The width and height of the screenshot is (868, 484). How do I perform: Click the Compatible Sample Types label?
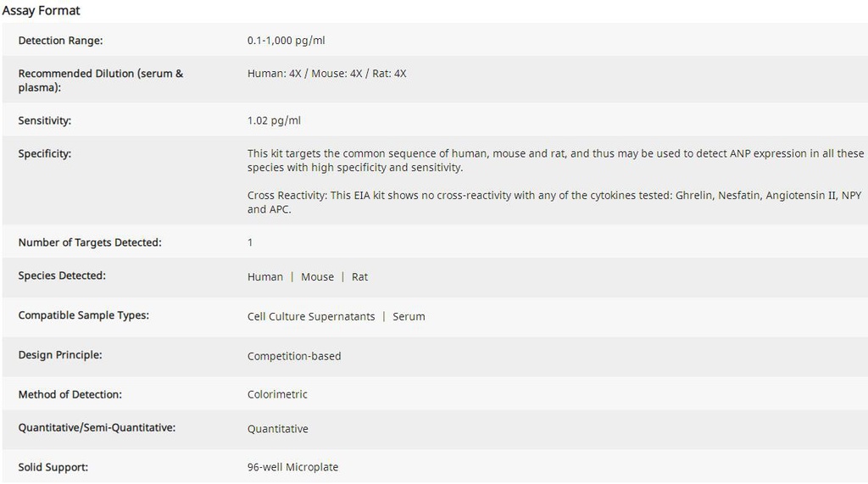pos(83,315)
